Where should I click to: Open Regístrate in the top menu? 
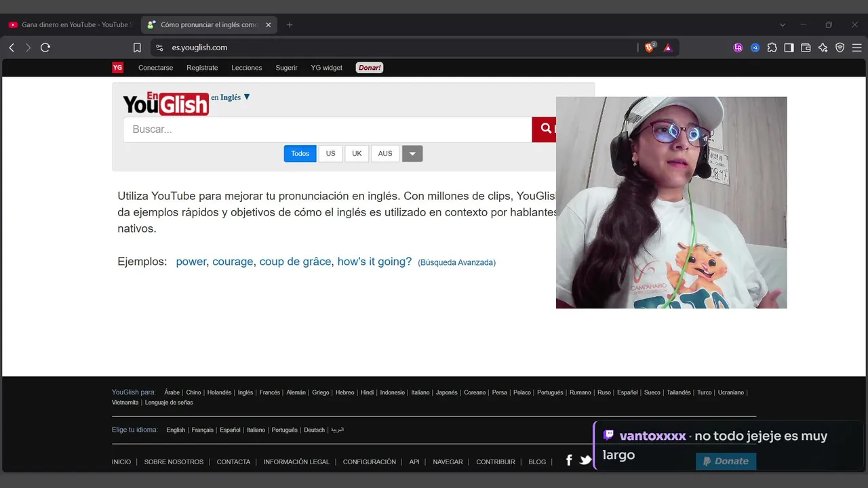tap(202, 68)
